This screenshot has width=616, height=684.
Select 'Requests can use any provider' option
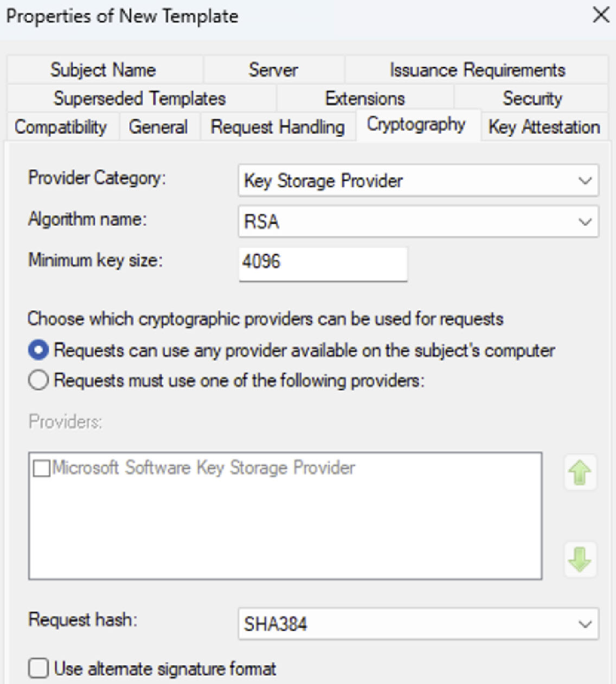(39, 350)
